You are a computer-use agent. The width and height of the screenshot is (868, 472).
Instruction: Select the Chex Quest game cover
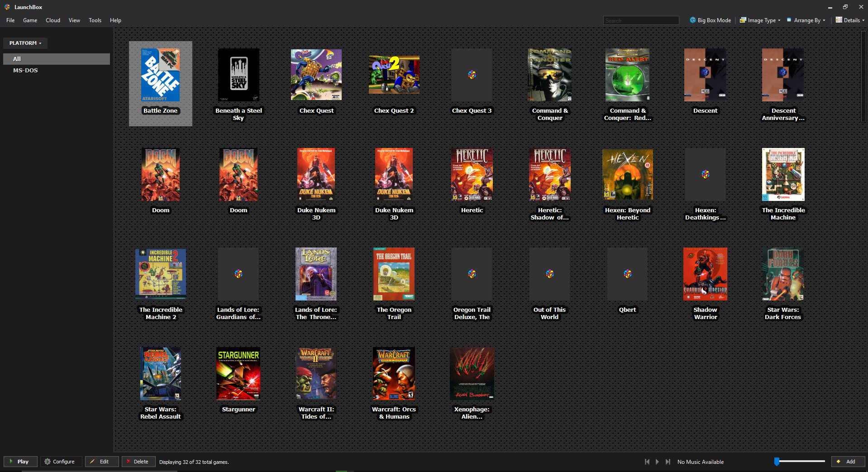316,75
